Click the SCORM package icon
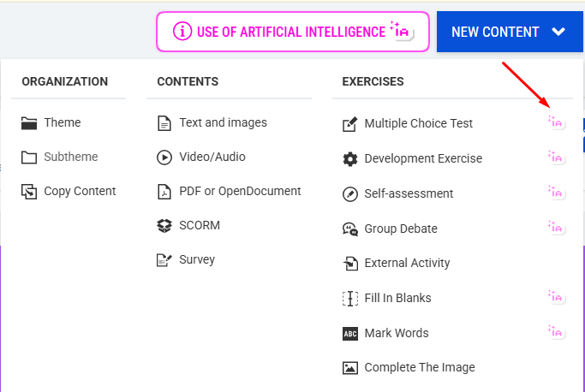 click(x=164, y=226)
